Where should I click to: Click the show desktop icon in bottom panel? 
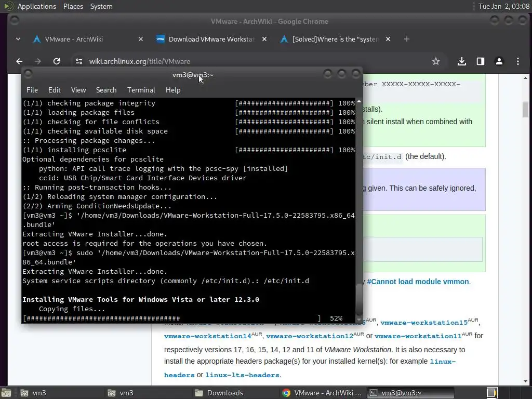(x=6, y=393)
